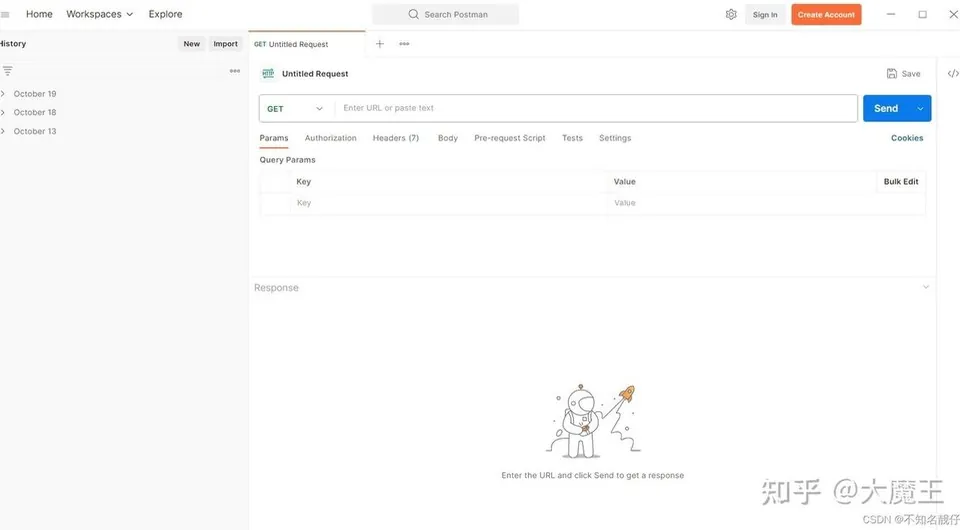Viewport: 960px width, 530px height.
Task: Focus the Enter URL or paste text field
Action: coord(596,108)
